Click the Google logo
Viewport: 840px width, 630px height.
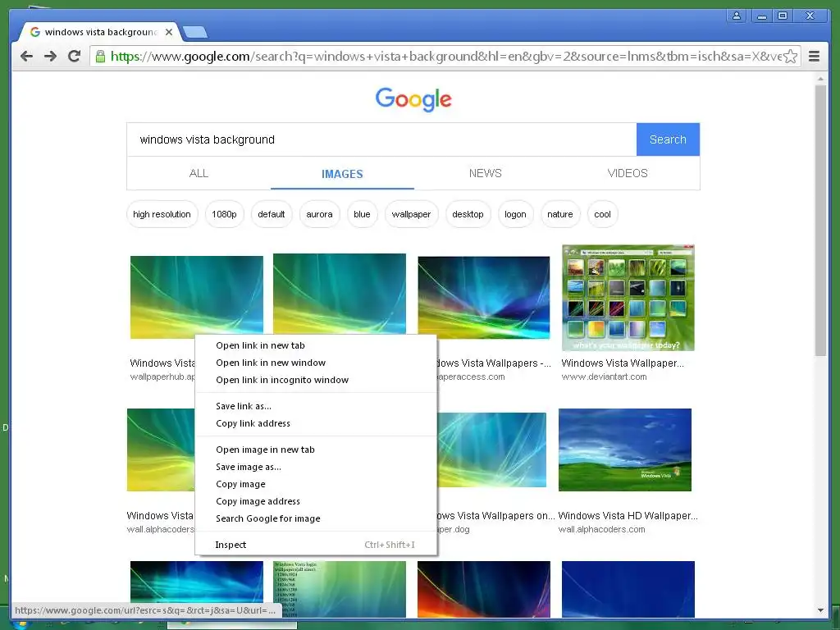click(x=413, y=99)
